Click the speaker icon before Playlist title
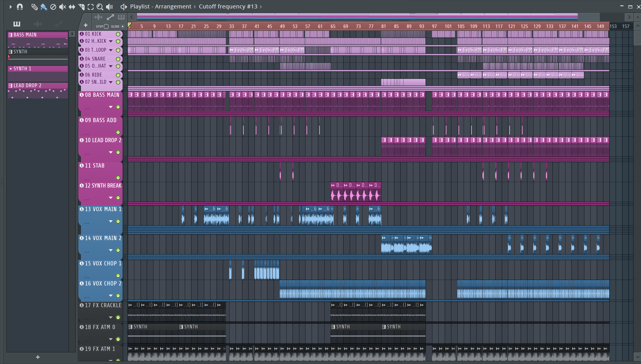The height and width of the screenshot is (364, 641). 124,7
